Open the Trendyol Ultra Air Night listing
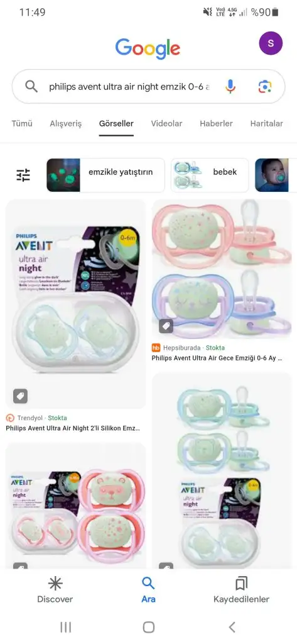Viewport: 297px width, 644px height. pos(73,428)
